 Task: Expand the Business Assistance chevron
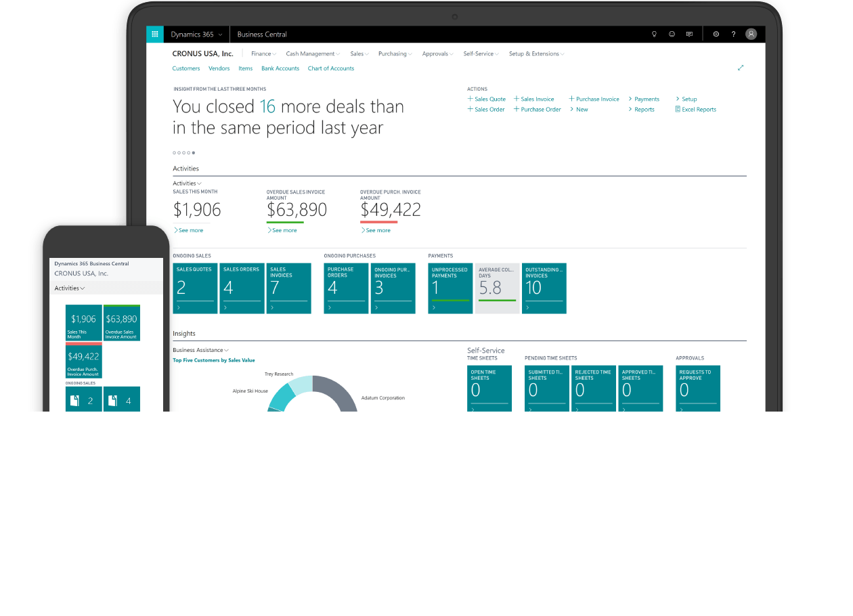(226, 351)
